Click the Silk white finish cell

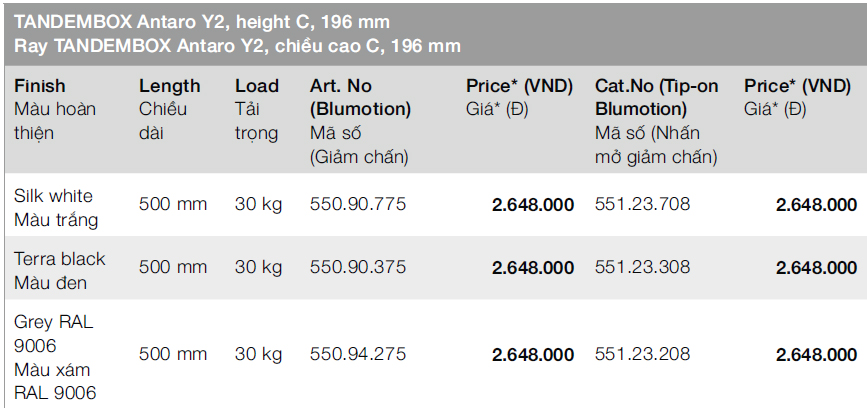[x=56, y=207]
